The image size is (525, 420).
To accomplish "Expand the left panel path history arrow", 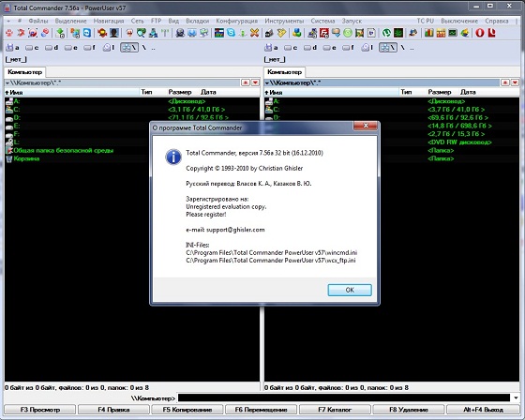I will point(255,82).
